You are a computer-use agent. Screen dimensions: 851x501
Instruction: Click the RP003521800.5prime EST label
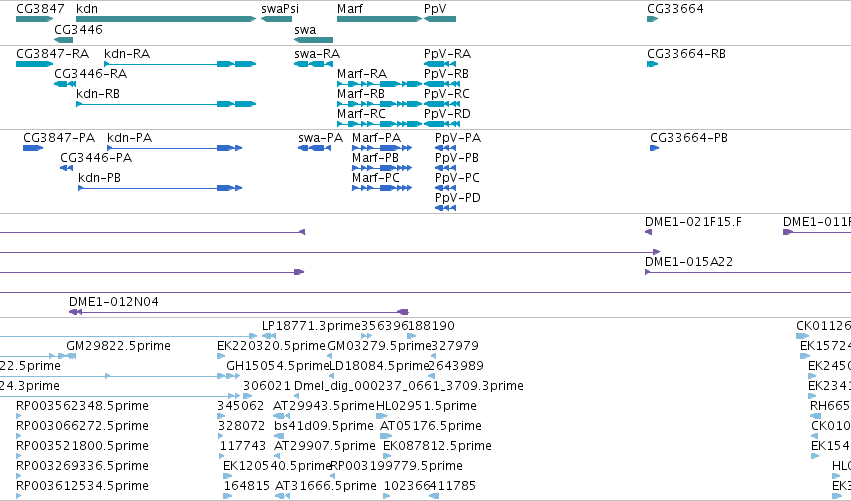(x=82, y=446)
